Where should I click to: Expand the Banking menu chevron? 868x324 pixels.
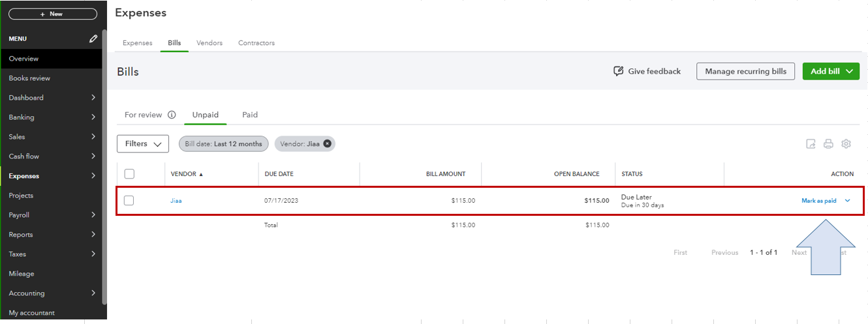point(93,117)
